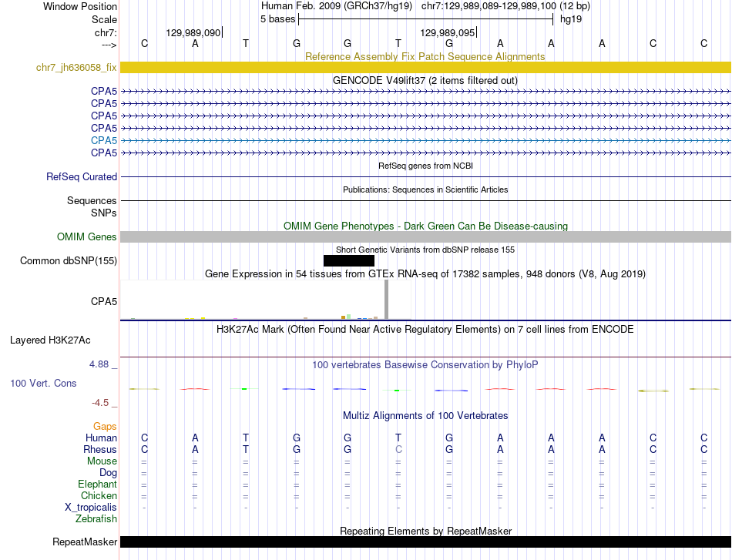The image size is (732, 560).
Task: Open Layered H3K27Ac track label
Action: coord(50,340)
